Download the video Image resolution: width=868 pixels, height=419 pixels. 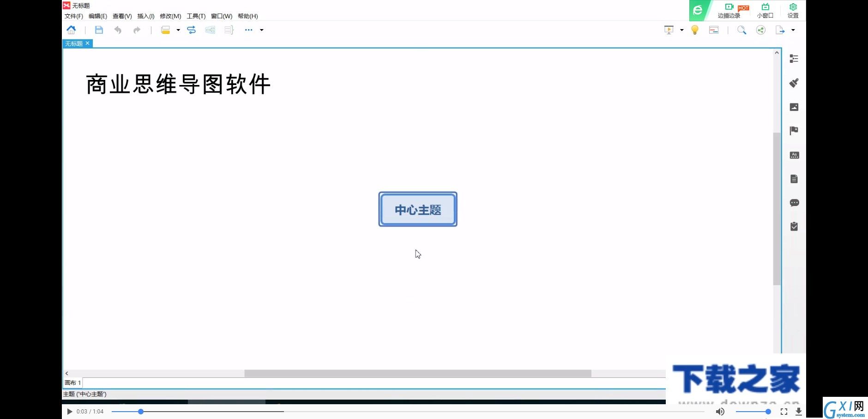[x=799, y=411]
